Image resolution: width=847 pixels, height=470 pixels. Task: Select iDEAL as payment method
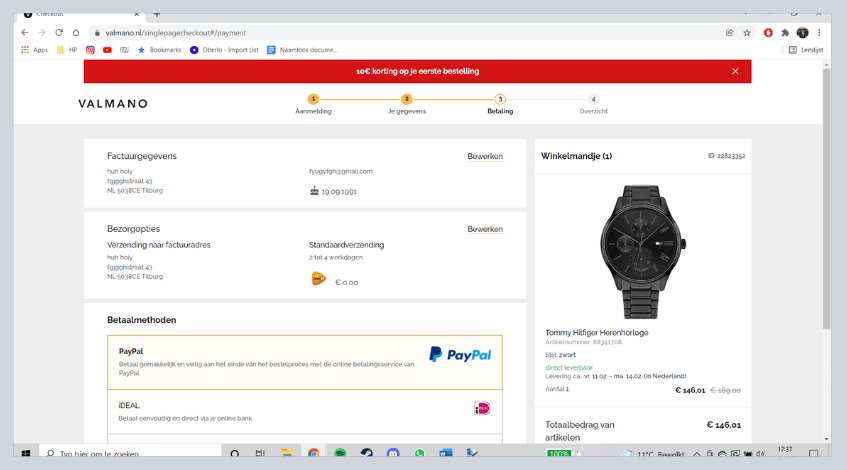(305, 411)
